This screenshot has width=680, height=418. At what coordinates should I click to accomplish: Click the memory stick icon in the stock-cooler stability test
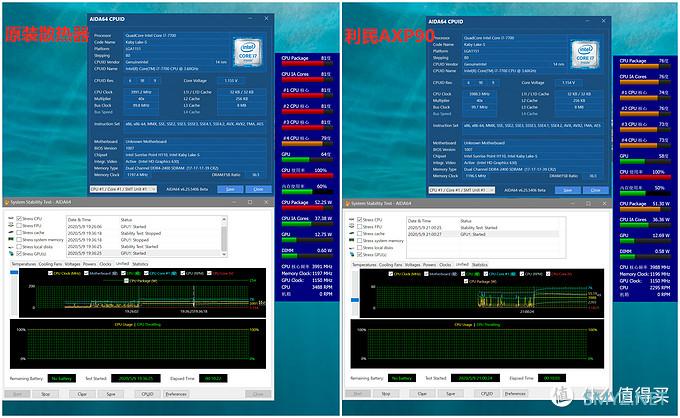(x=11, y=239)
